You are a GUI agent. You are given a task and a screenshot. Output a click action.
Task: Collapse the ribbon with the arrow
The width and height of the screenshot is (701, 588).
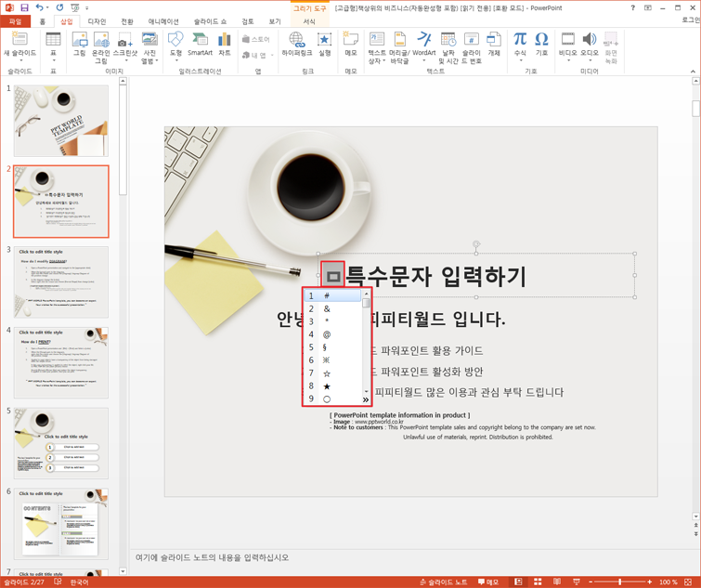(693, 72)
